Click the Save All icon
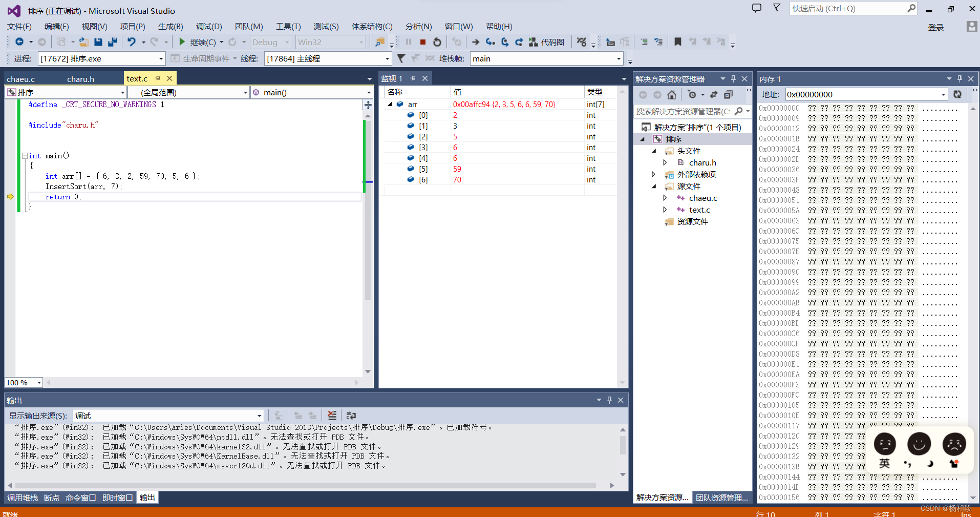980x517 pixels. (112, 42)
